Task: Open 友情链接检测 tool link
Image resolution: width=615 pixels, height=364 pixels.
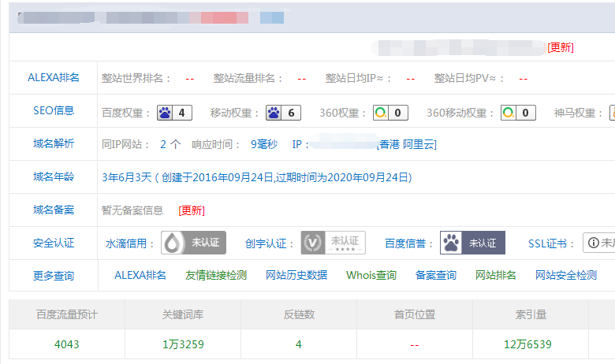Action: click(216, 276)
